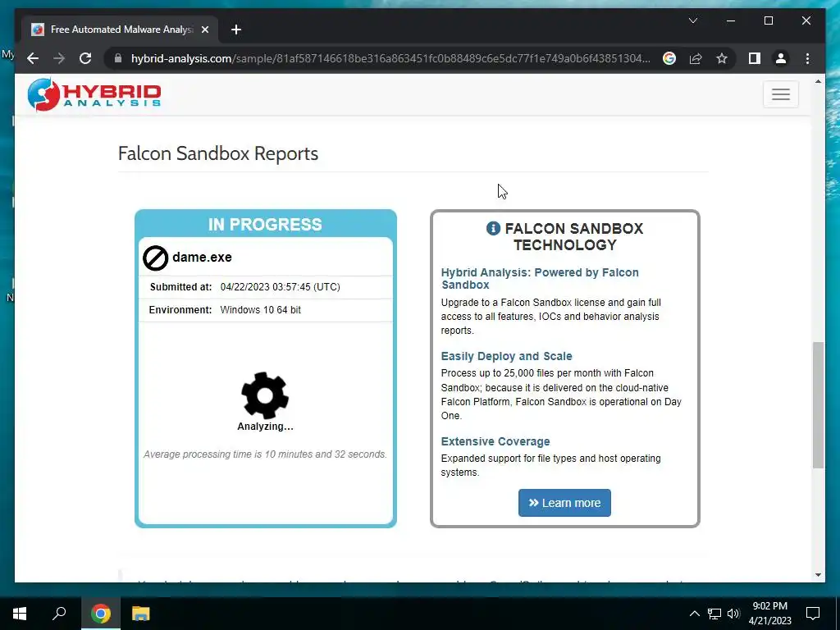Click the blocked symbol beside dame.exe
840x630 pixels.
click(155, 258)
